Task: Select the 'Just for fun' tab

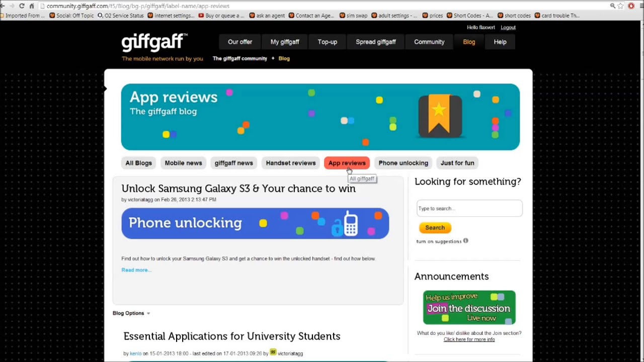Action: [x=457, y=163]
